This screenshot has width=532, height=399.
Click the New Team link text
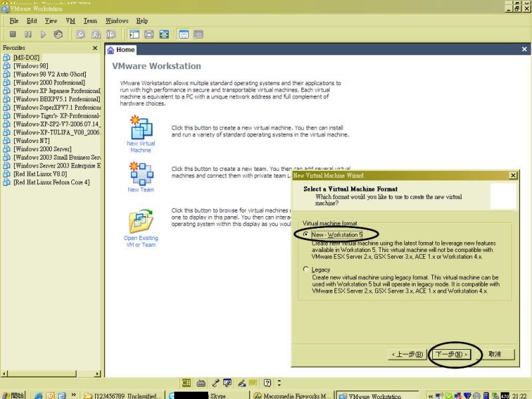pos(141,190)
